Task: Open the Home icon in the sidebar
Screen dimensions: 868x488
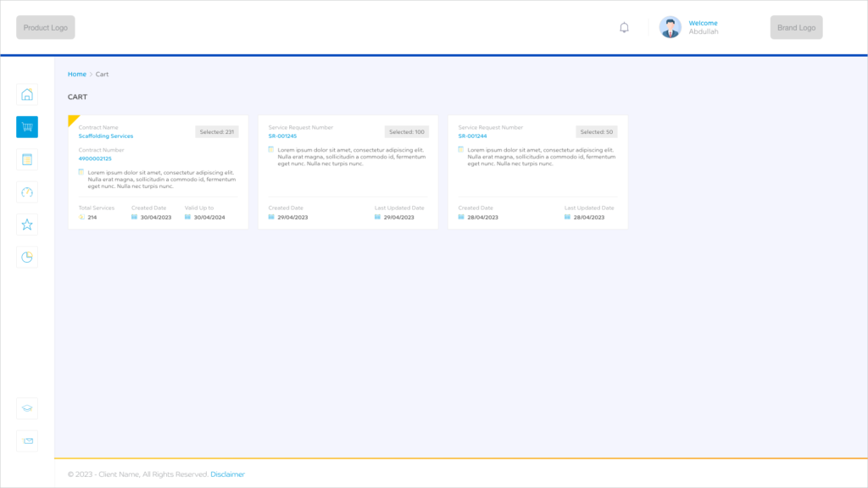Action: point(27,95)
